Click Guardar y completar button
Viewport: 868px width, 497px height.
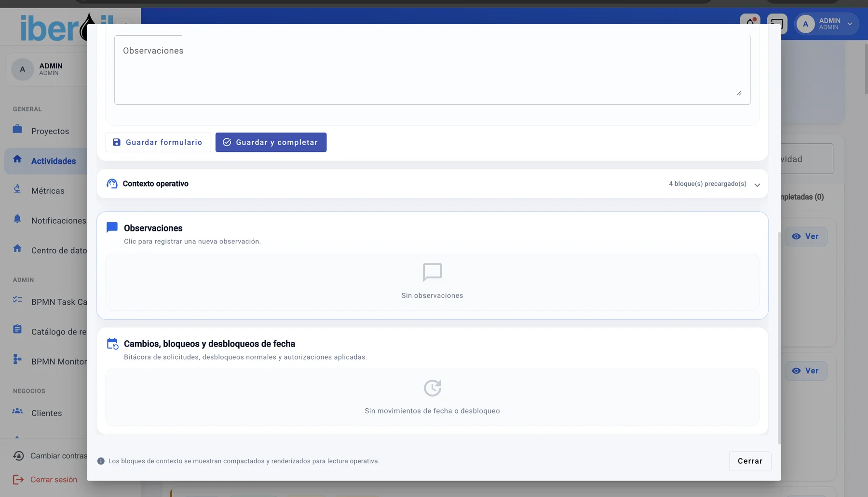pos(271,142)
